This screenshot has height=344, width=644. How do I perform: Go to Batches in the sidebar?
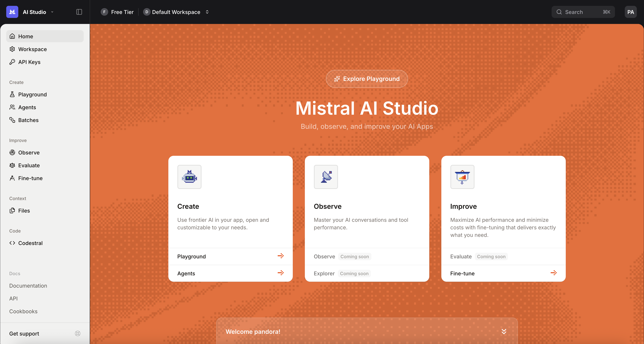click(28, 120)
